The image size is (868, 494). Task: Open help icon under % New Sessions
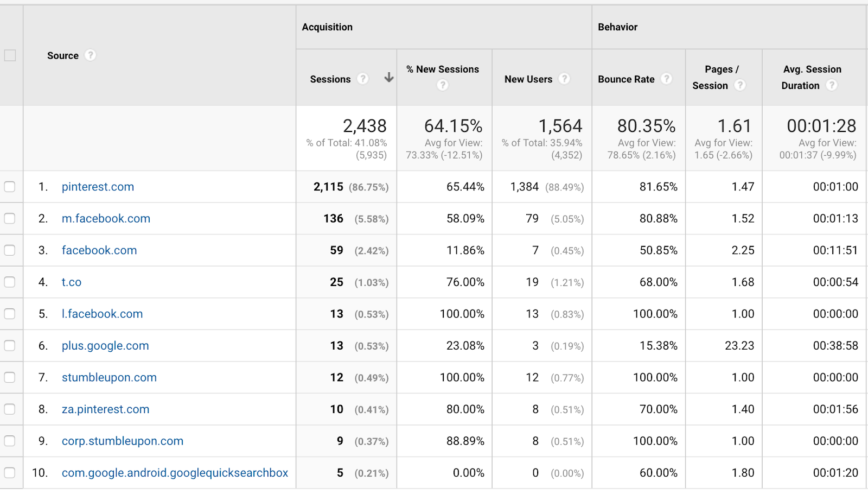[x=443, y=85]
